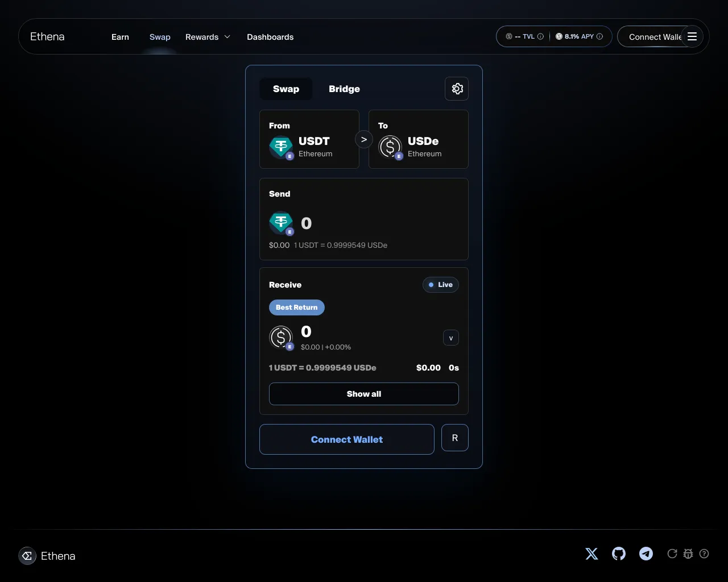Open the help question mark icon
Image resolution: width=728 pixels, height=582 pixels.
click(x=704, y=554)
